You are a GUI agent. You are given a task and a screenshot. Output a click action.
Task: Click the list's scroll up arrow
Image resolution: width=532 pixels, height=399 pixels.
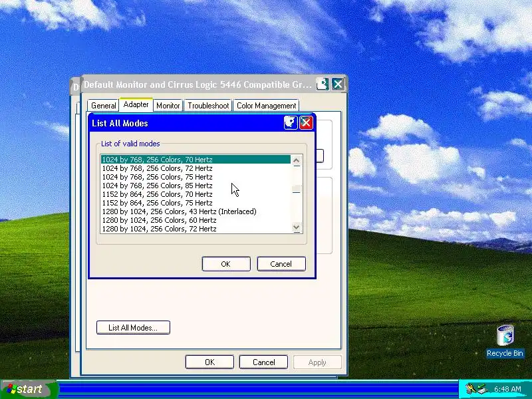click(x=297, y=160)
